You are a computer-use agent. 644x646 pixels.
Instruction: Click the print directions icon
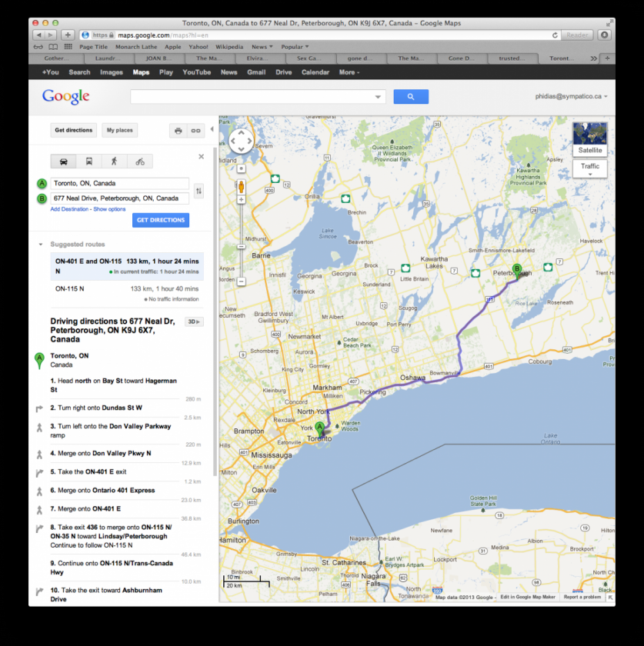pyautogui.click(x=179, y=131)
